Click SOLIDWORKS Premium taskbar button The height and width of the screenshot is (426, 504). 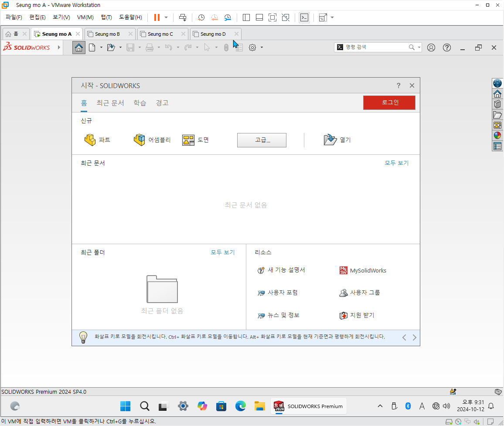[308, 406]
